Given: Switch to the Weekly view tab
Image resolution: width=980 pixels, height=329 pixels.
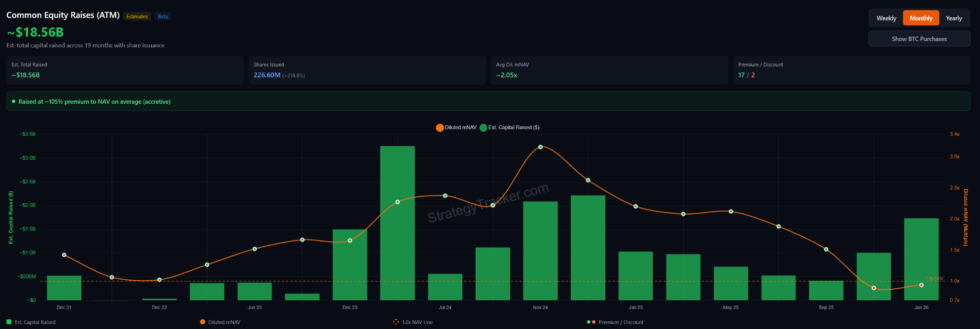Looking at the screenshot, I should pyautogui.click(x=886, y=18).
